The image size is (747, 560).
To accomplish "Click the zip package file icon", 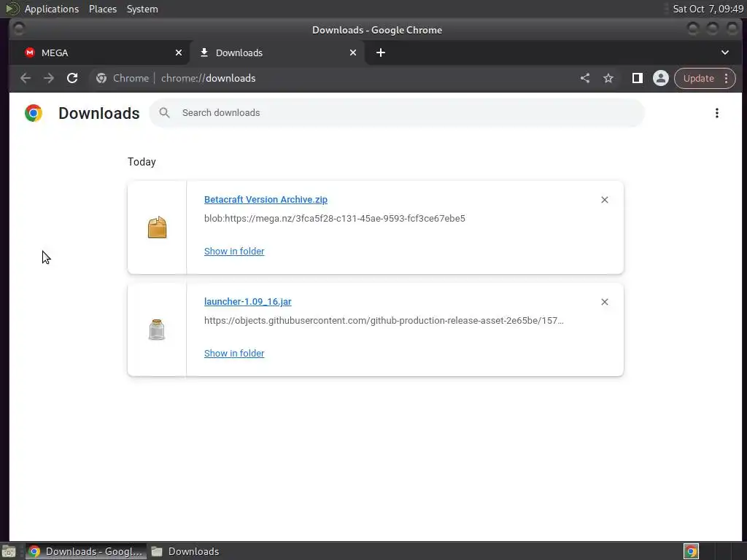I will point(158,227).
